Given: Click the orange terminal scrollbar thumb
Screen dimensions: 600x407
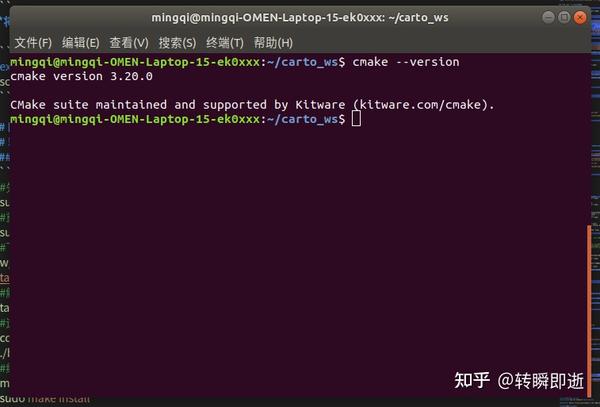Looking at the screenshot, I should pos(589,312).
